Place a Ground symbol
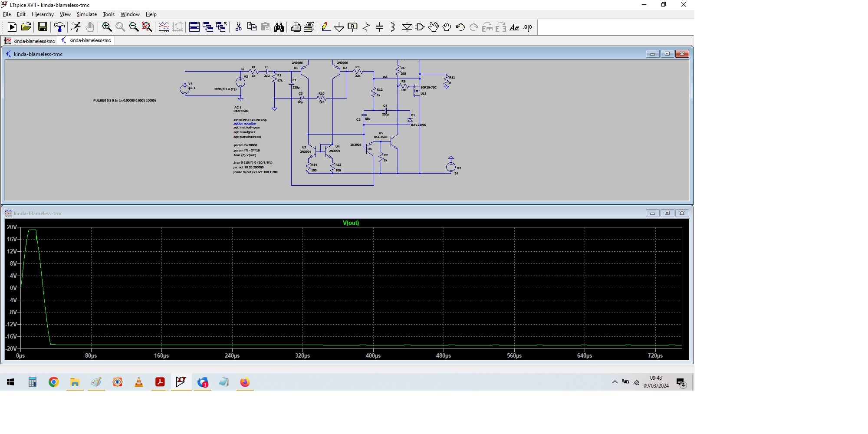868x434 pixels. pyautogui.click(x=339, y=27)
